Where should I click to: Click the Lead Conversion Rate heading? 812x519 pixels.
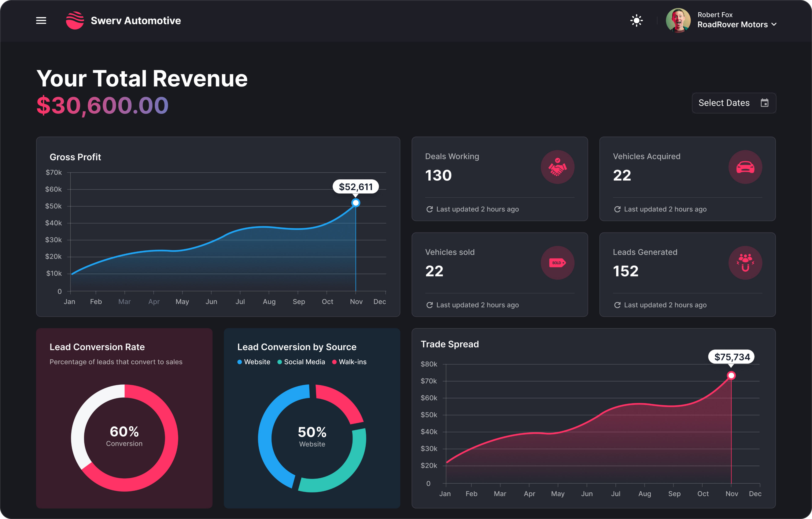(97, 347)
